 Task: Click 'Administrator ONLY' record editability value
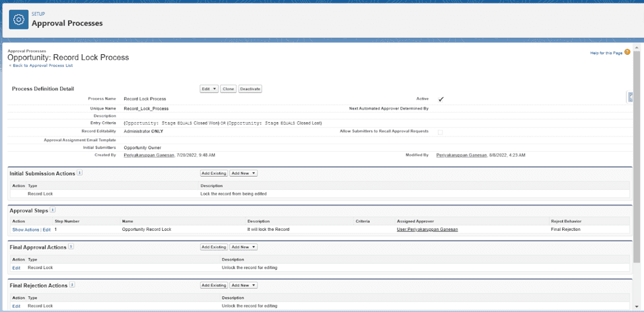coord(142,132)
